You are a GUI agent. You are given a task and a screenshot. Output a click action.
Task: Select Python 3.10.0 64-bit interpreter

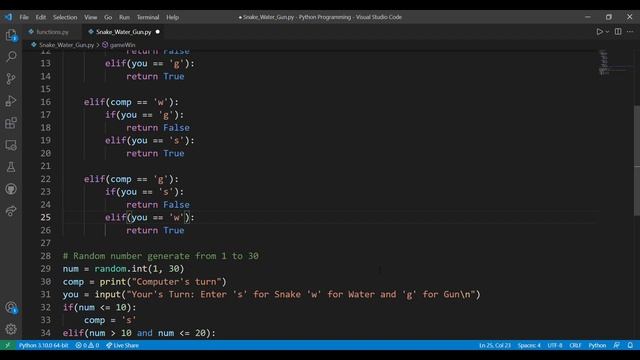44,345
